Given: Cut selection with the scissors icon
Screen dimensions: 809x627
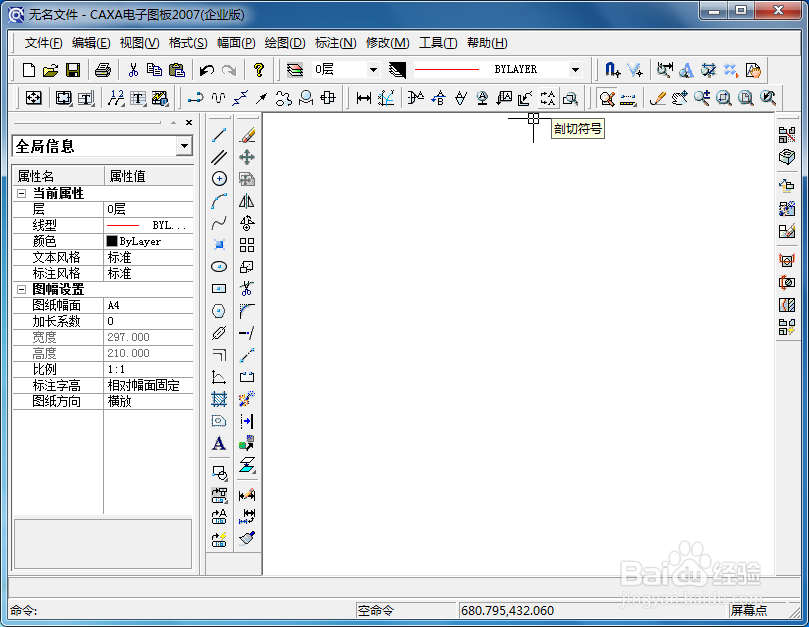Looking at the screenshot, I should click(133, 70).
